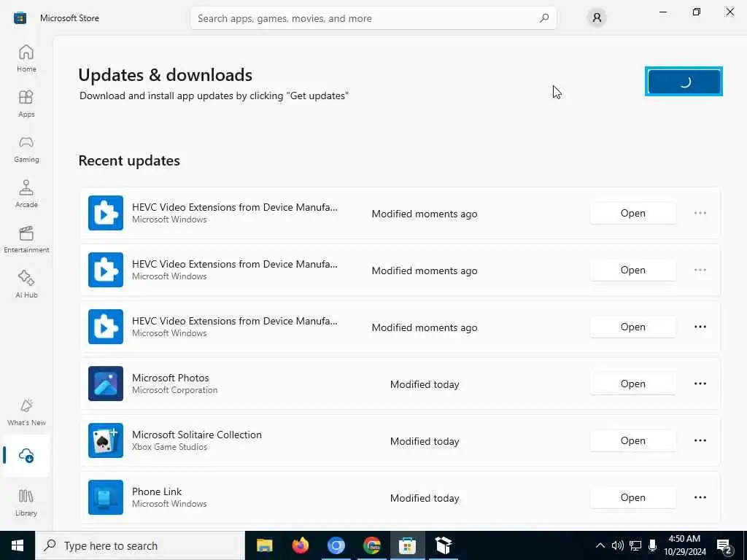This screenshot has width=747, height=560.
Task: Click the loading Get updates button
Action: pos(684,82)
